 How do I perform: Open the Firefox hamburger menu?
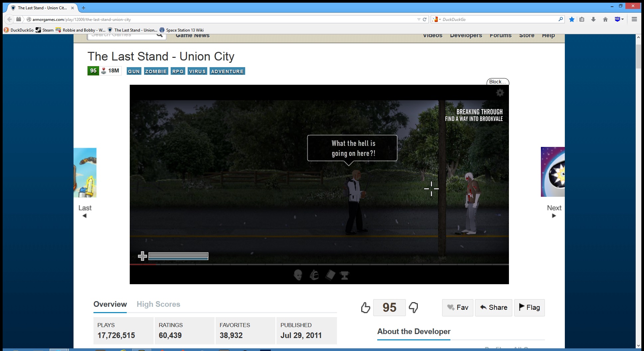click(634, 19)
